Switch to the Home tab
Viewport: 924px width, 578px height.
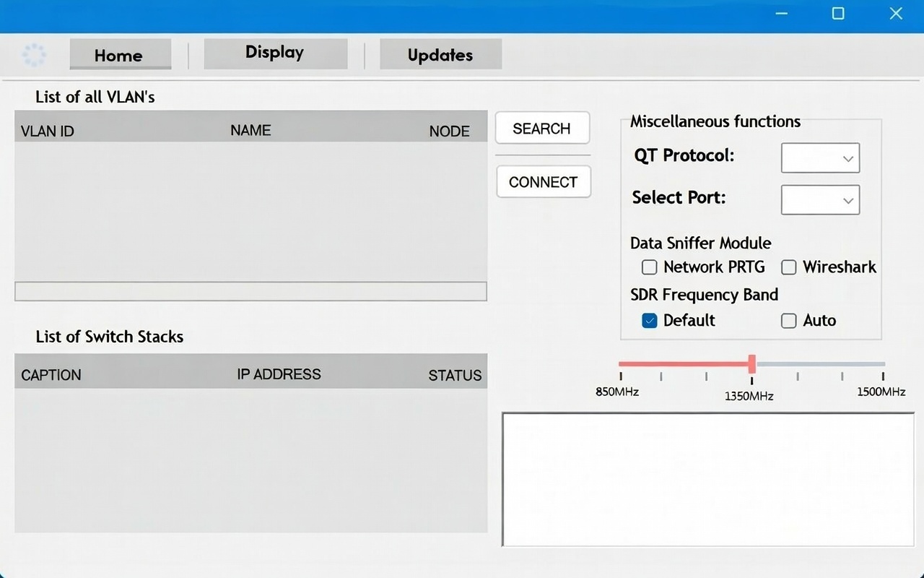coord(120,55)
